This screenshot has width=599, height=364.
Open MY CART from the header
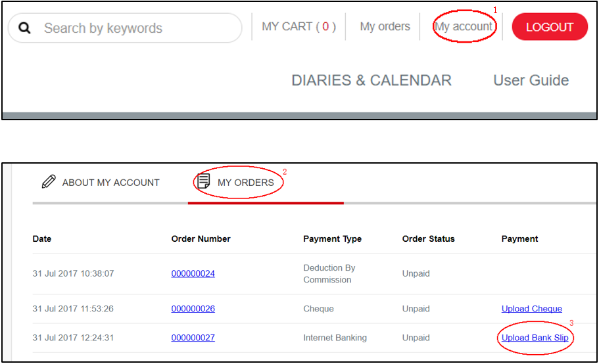point(299,27)
